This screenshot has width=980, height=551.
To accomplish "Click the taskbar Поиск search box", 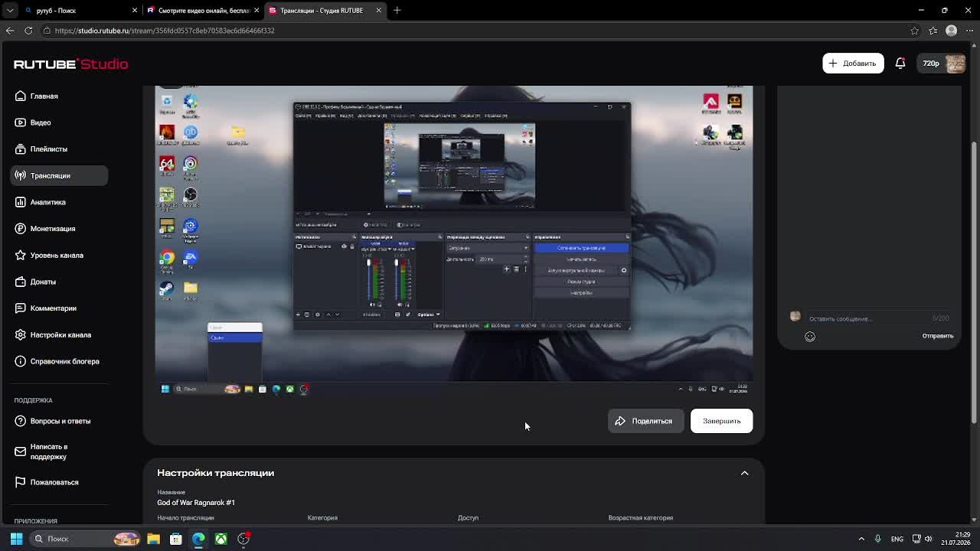I will 86,539.
